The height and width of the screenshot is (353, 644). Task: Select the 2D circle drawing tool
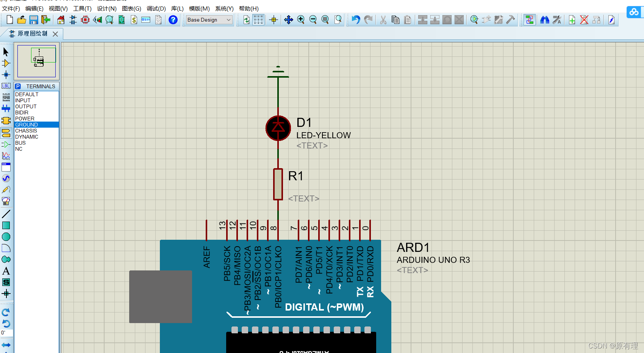pos(6,237)
